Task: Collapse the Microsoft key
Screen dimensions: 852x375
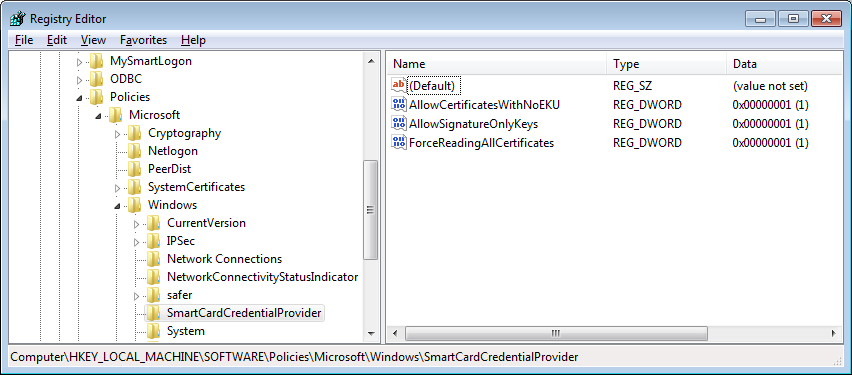Action: [98, 116]
